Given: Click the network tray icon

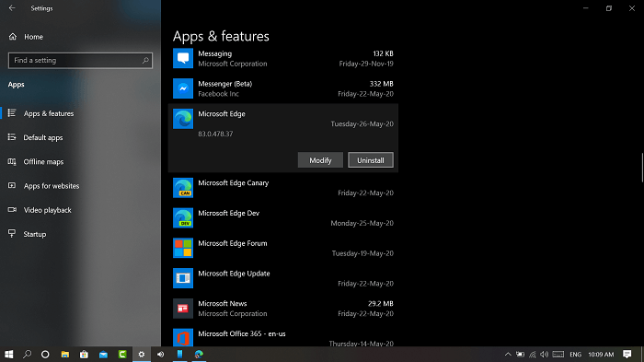Looking at the screenshot, I should (x=533, y=355).
